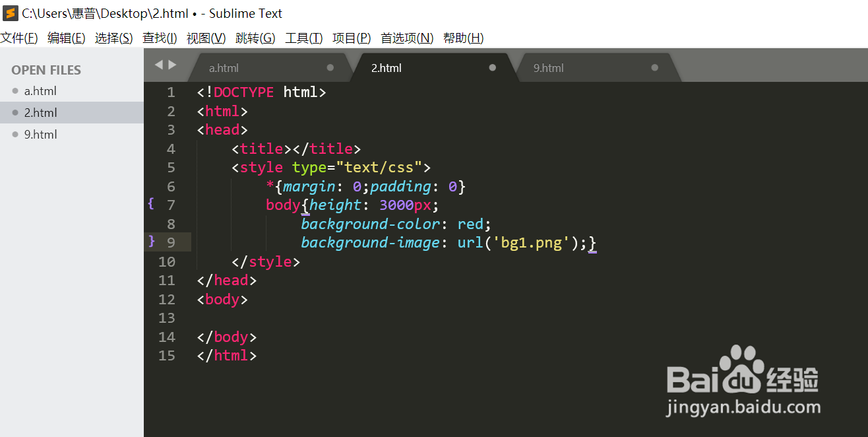Open the 工具(T) menu
Viewport: 868px width, 437px height.
point(303,38)
